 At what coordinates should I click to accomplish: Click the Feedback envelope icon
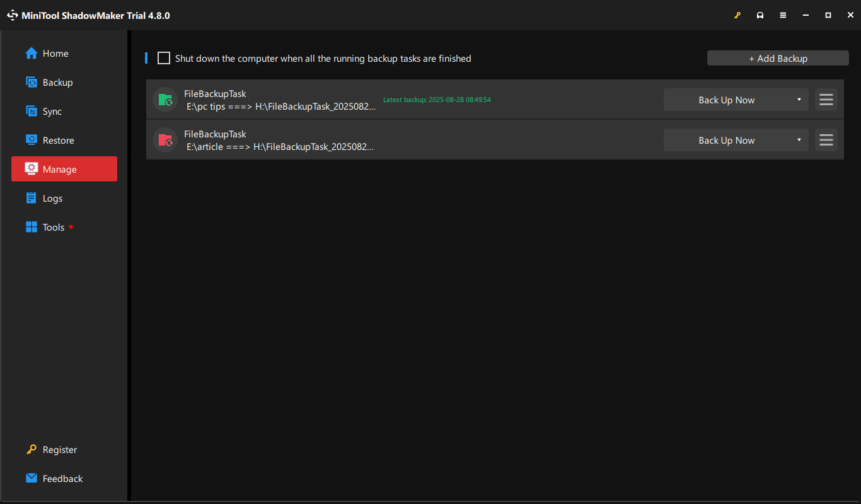click(x=32, y=478)
